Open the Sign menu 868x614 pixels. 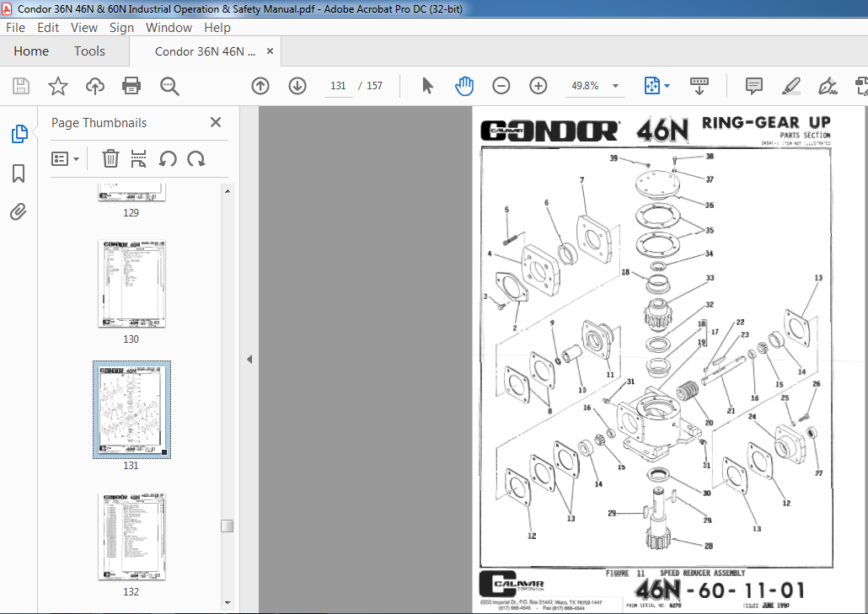click(122, 28)
